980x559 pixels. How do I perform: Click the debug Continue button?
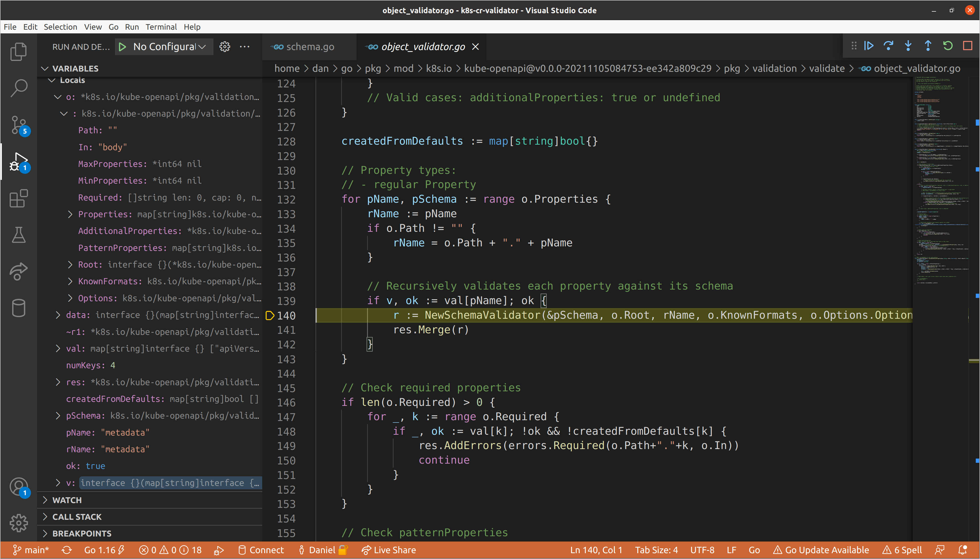coord(869,46)
